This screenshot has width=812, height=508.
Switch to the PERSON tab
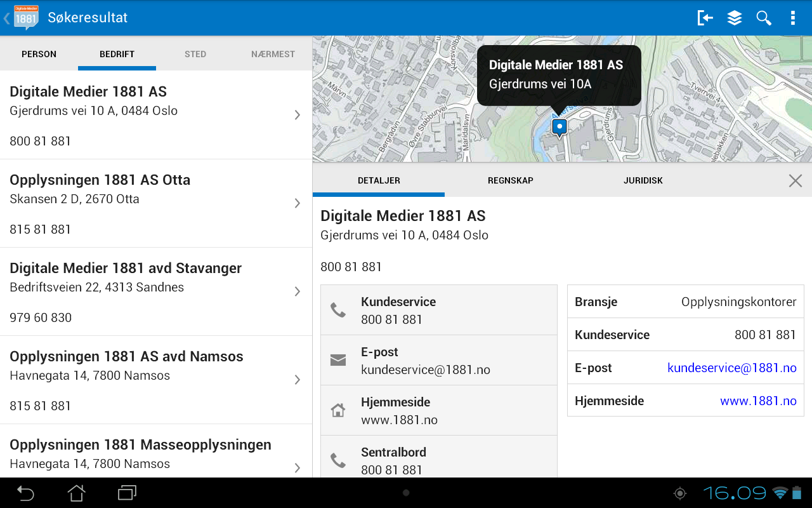coord(39,54)
